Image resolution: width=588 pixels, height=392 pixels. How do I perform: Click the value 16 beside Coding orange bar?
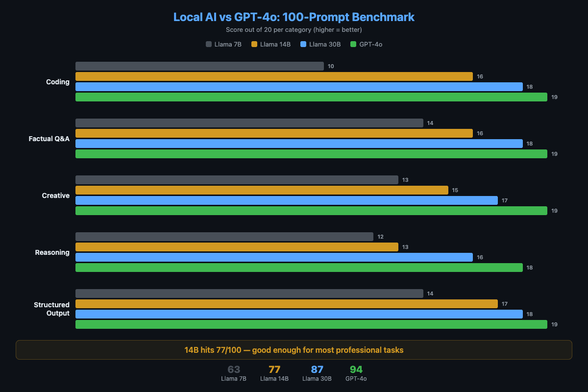pyautogui.click(x=480, y=76)
